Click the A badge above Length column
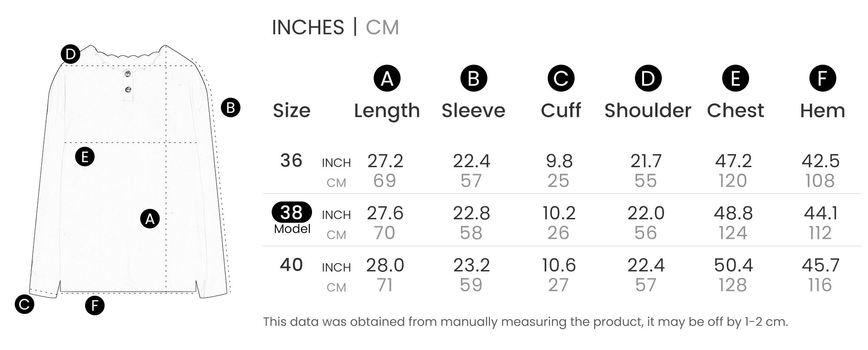The image size is (868, 350). coord(387,79)
